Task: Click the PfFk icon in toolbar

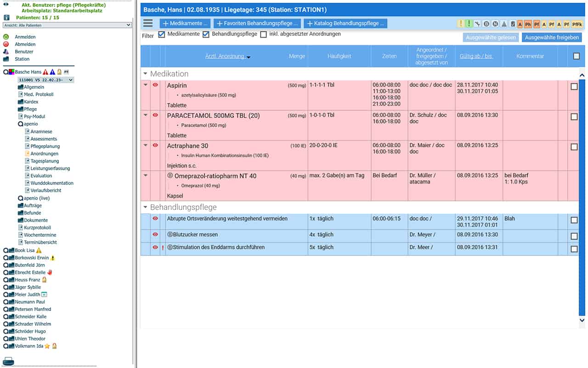Action: tap(577, 24)
